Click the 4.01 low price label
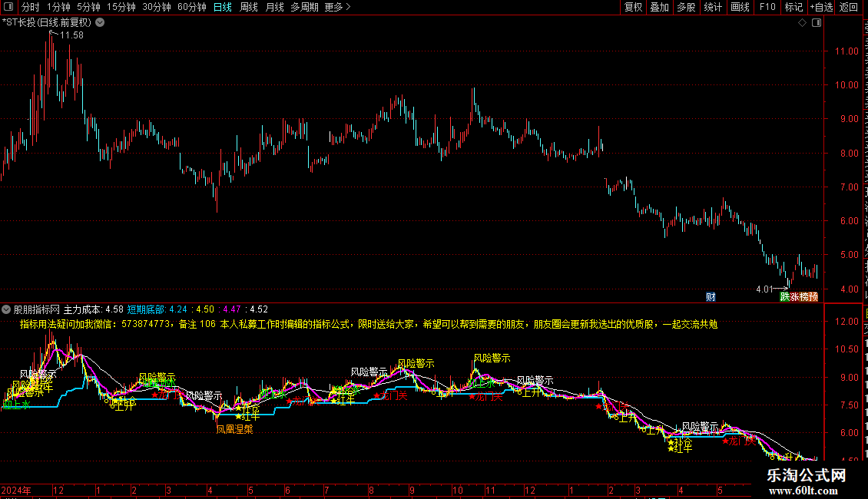The image size is (868, 499). tap(764, 289)
